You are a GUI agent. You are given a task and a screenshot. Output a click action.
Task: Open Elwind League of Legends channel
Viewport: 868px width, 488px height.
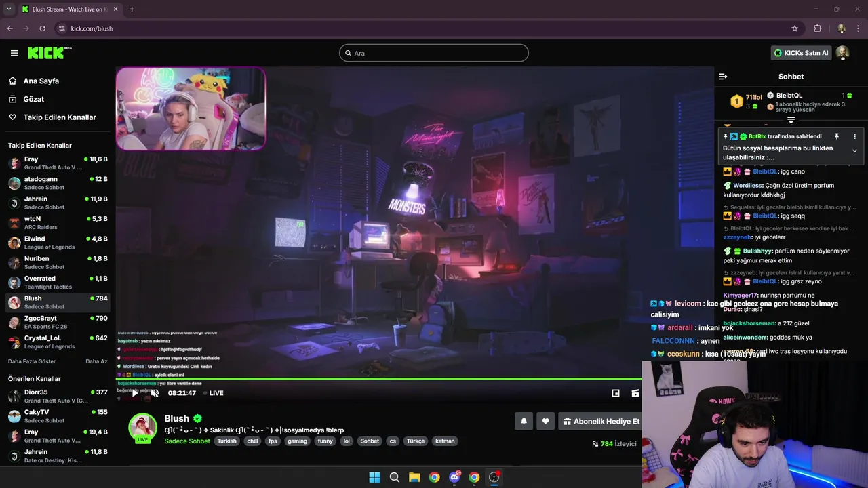click(58, 243)
